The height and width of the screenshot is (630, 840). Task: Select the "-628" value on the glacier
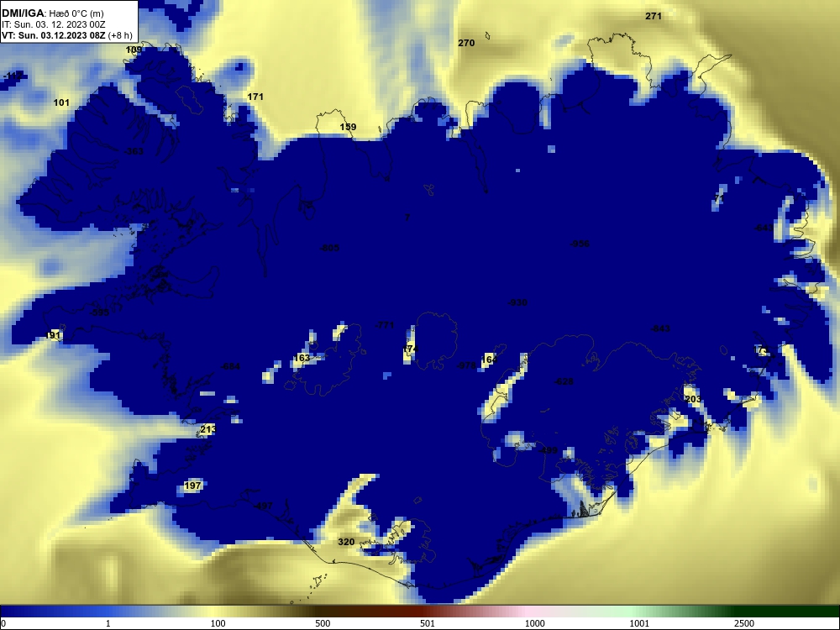point(564,381)
